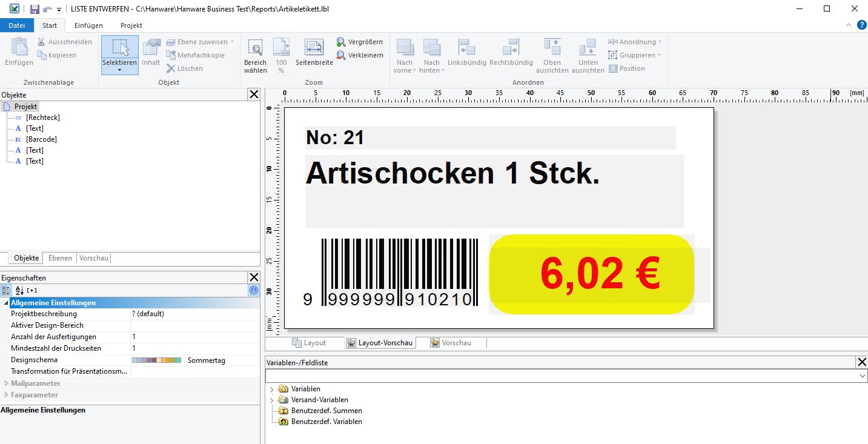This screenshot has height=444, width=868.
Task: Expand the Mailparameter section
Action: (x=6, y=383)
